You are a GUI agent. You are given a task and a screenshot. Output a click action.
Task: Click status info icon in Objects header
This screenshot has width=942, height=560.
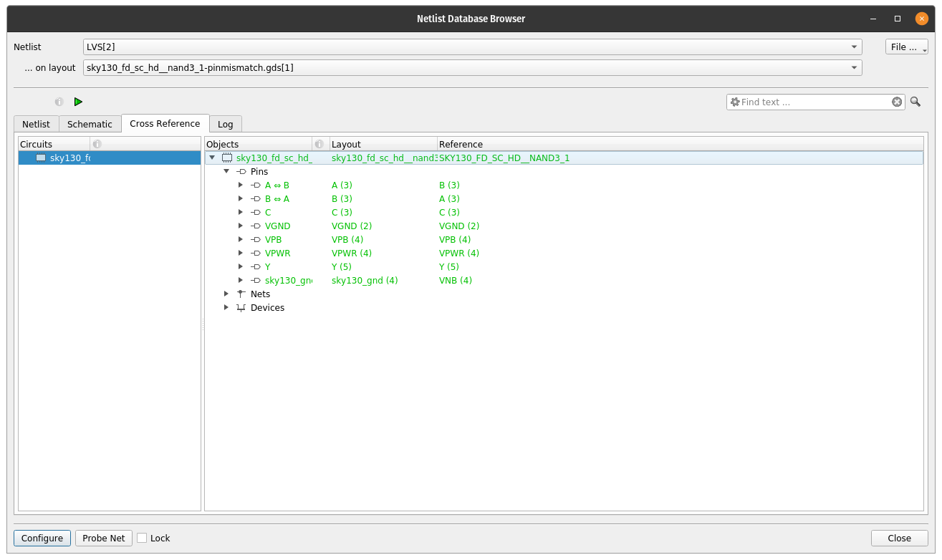(x=319, y=144)
